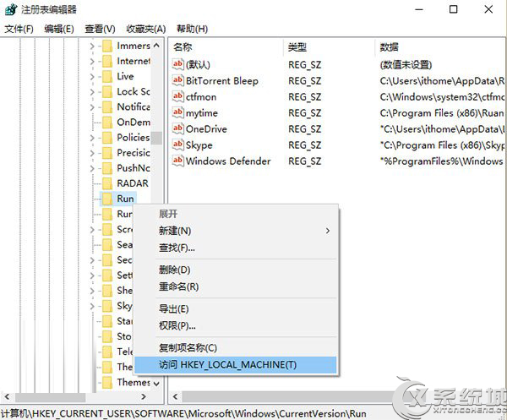Expand the Policies tree node
Viewport: 507px width, 420px height.
pyautogui.click(x=92, y=138)
